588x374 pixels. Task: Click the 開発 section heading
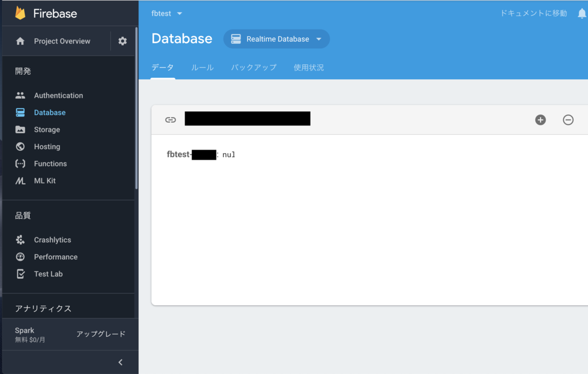click(23, 71)
